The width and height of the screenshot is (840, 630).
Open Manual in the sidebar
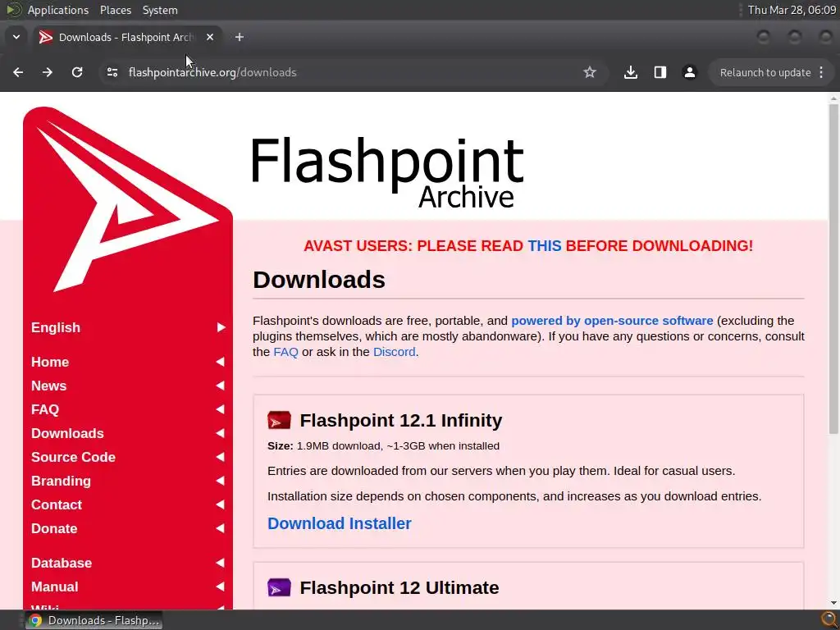[55, 587]
